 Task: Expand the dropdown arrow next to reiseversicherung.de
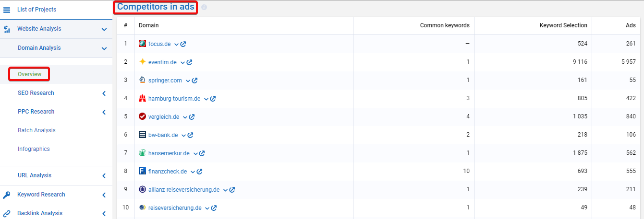tap(207, 208)
